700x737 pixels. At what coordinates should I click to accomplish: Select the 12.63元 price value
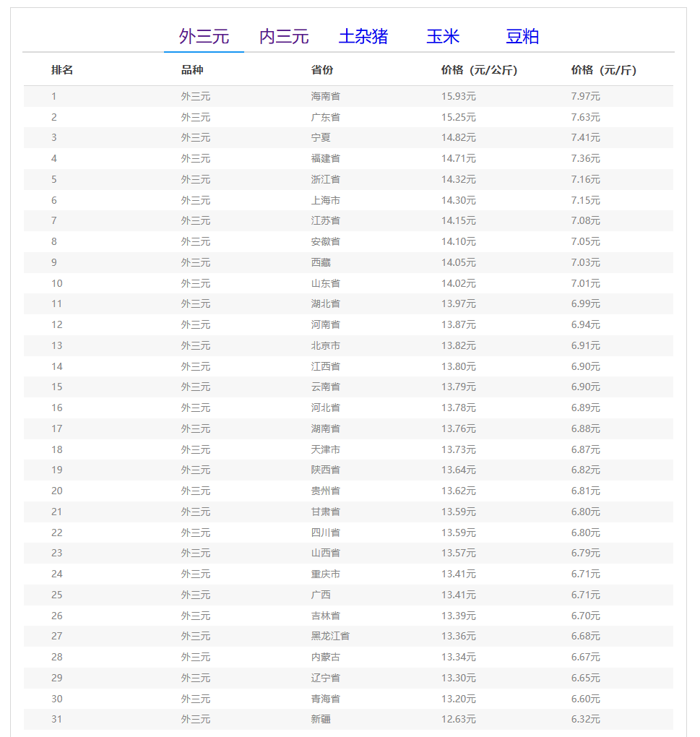pos(459,719)
